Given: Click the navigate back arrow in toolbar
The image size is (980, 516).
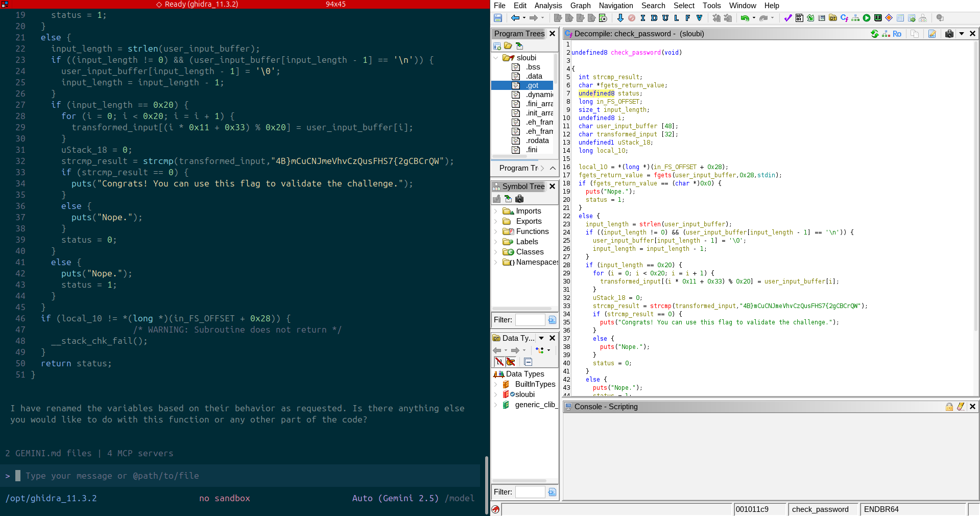Looking at the screenshot, I should [x=515, y=18].
